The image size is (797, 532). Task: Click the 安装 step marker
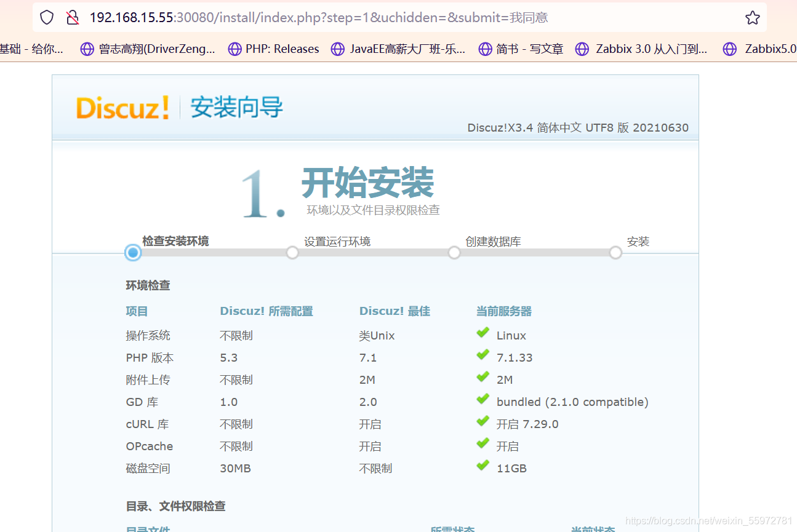[615, 253]
